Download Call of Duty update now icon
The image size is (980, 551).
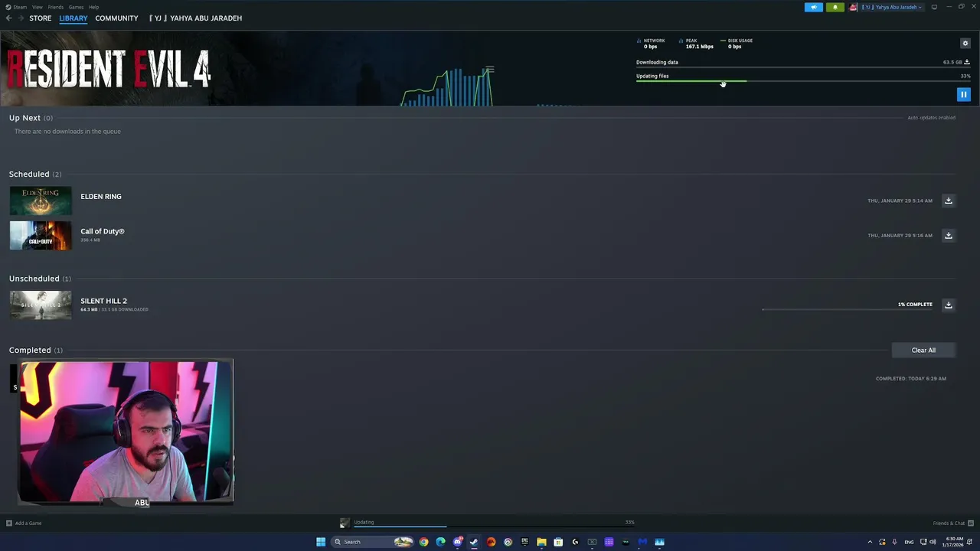pos(948,236)
